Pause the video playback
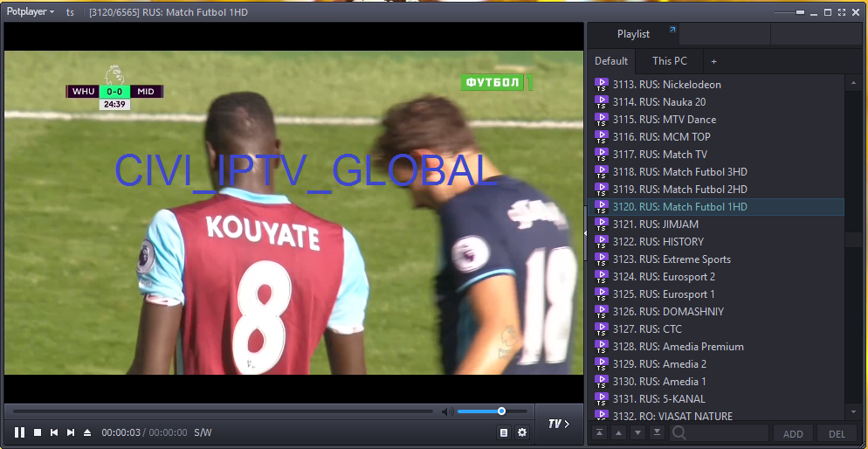Viewport: 868px width, 449px height. click(19, 432)
